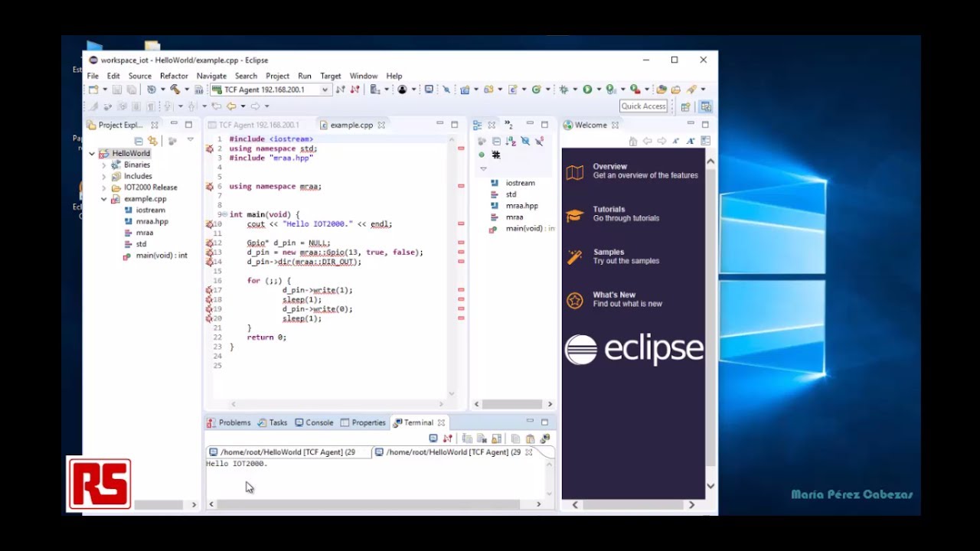Click the Quick Access search field

coord(643,106)
